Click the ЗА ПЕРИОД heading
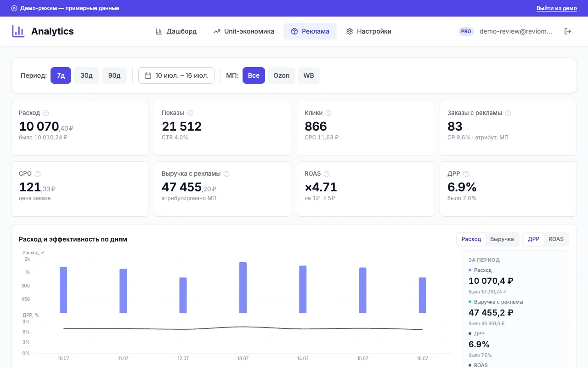 (x=484, y=260)
